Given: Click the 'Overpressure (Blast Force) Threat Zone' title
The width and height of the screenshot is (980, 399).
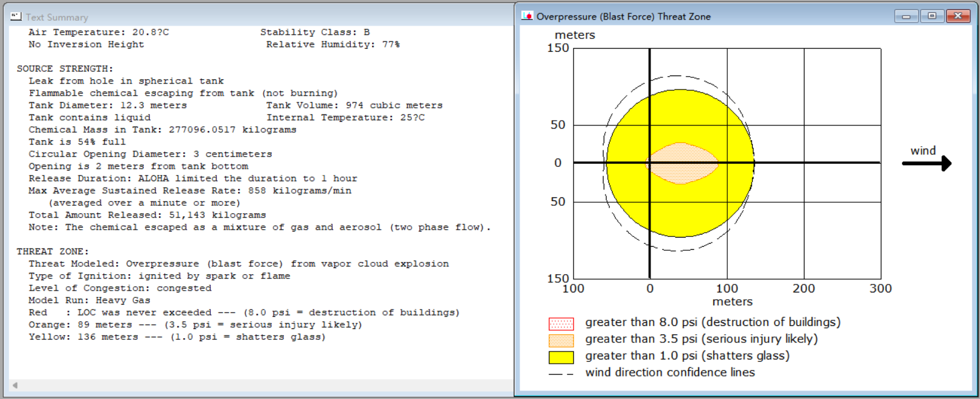Looking at the screenshot, I should (624, 16).
